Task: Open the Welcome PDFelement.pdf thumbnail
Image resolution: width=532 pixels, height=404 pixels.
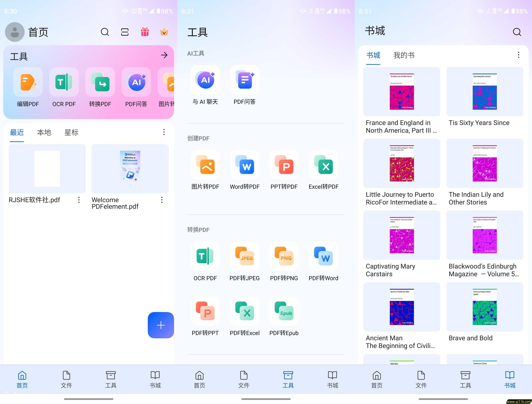Action: tap(130, 168)
